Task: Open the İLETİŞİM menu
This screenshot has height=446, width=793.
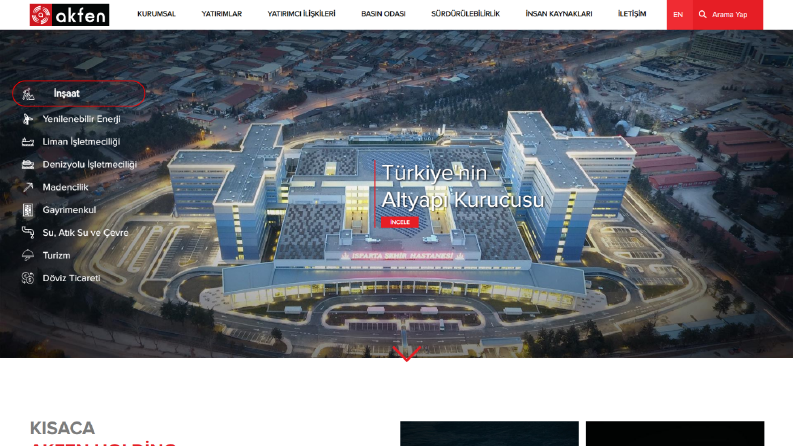Action: point(632,14)
